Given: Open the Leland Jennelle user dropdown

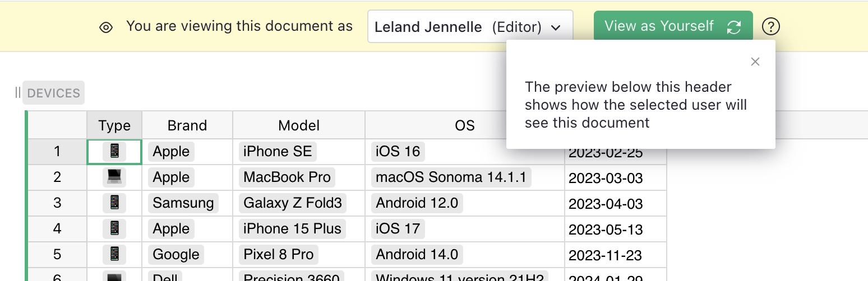Looking at the screenshot, I should coord(470,27).
